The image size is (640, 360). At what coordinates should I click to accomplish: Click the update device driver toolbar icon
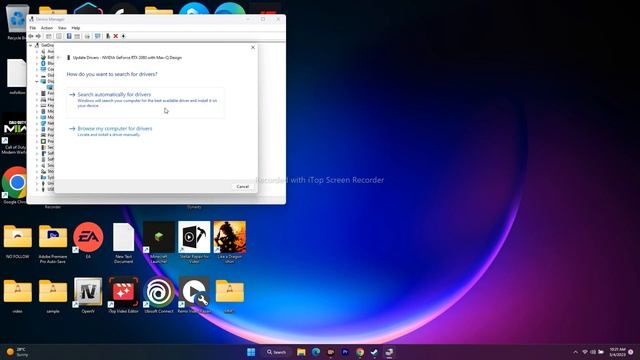click(x=108, y=36)
